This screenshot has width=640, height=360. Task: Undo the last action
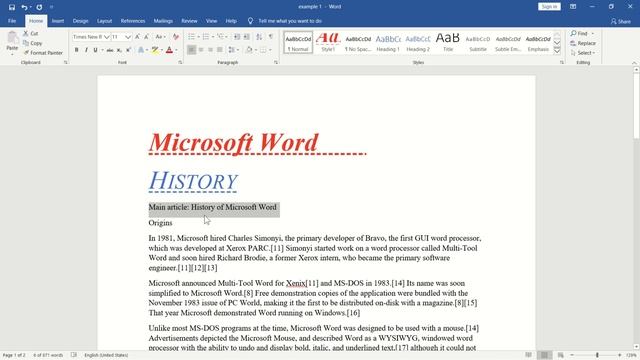pos(24,7)
